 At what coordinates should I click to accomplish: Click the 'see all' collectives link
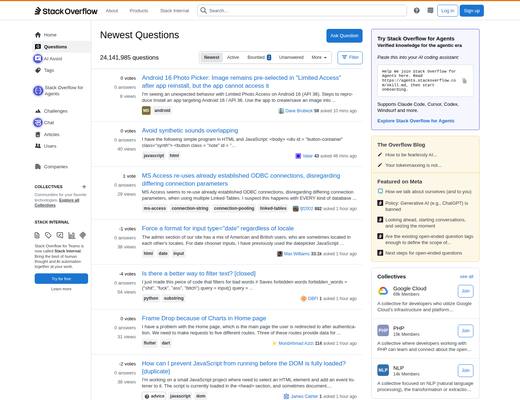467,277
